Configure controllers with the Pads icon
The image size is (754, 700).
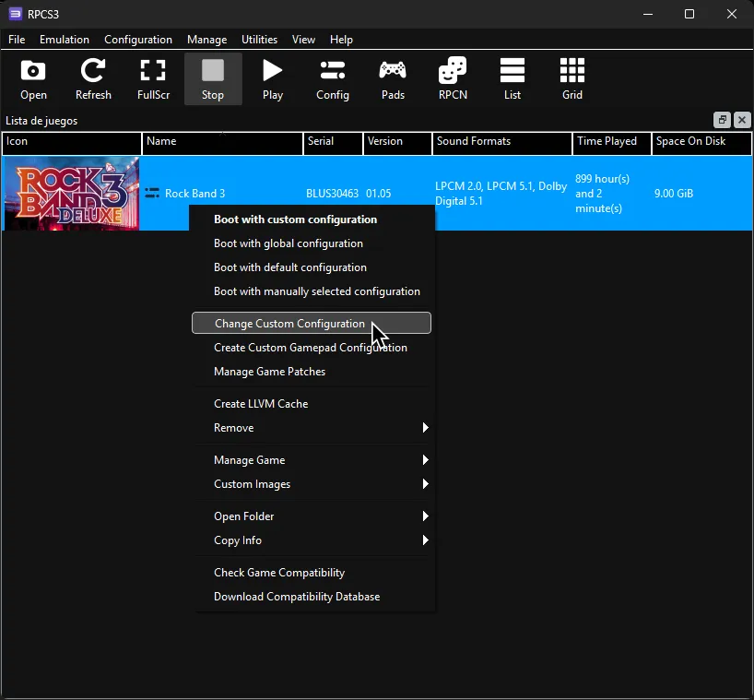coord(393,78)
